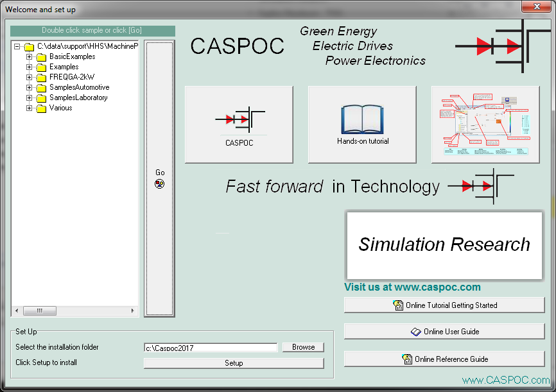Click the tree horizontal scrollbar right arrow

click(x=133, y=311)
